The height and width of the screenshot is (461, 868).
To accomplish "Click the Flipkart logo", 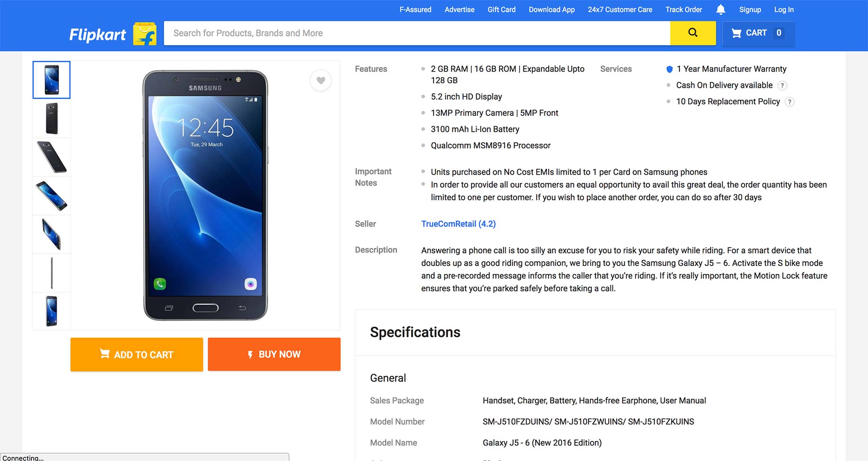I will click(98, 34).
